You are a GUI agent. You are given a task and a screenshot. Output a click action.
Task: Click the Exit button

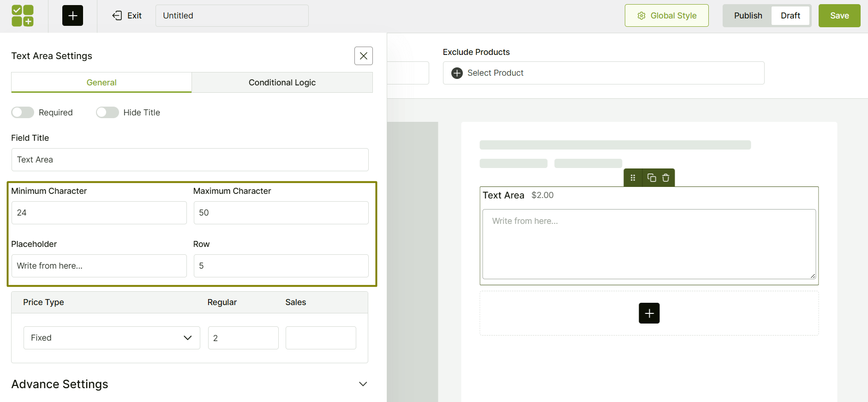[127, 16]
